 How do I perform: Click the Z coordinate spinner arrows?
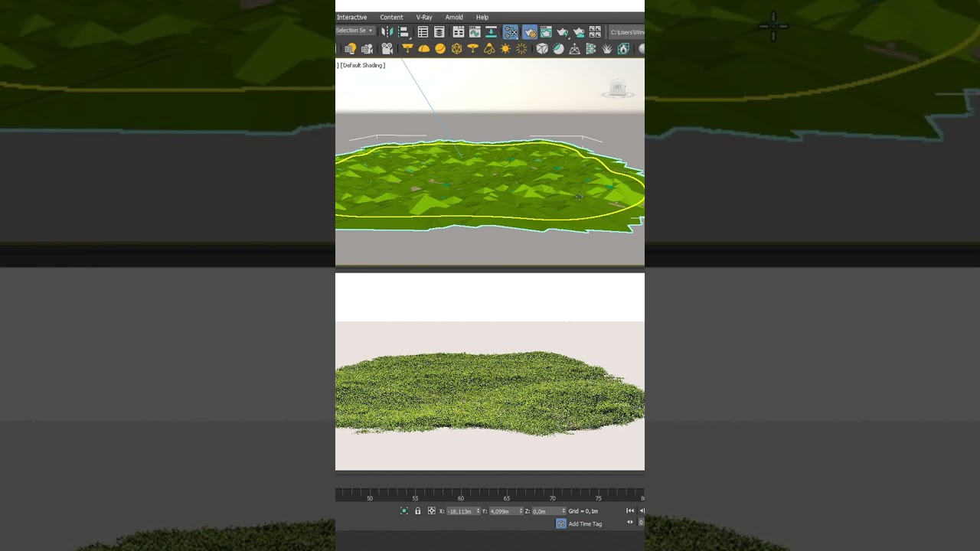coord(563,511)
